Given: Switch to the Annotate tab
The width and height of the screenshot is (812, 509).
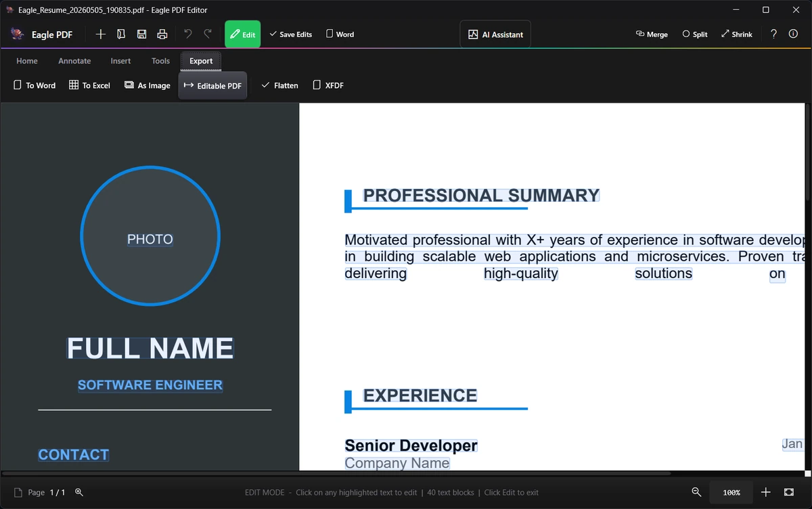Looking at the screenshot, I should pyautogui.click(x=74, y=61).
